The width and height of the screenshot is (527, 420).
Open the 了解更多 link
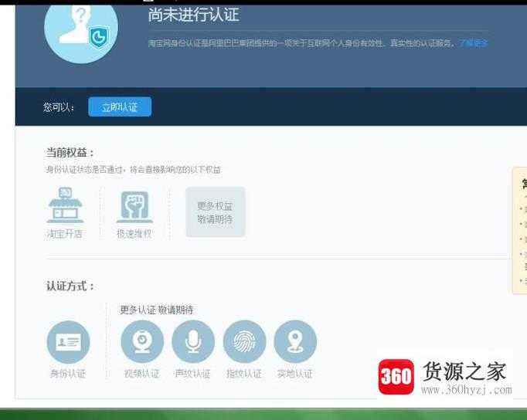click(x=473, y=43)
